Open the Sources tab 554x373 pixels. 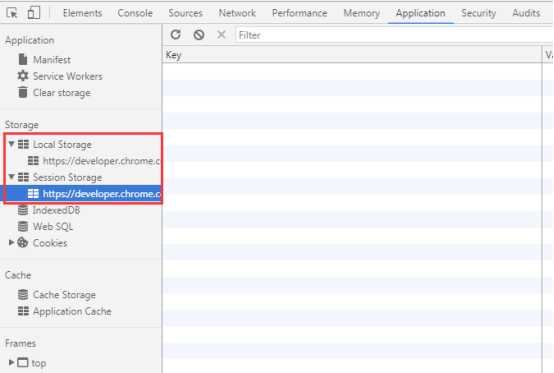185,13
